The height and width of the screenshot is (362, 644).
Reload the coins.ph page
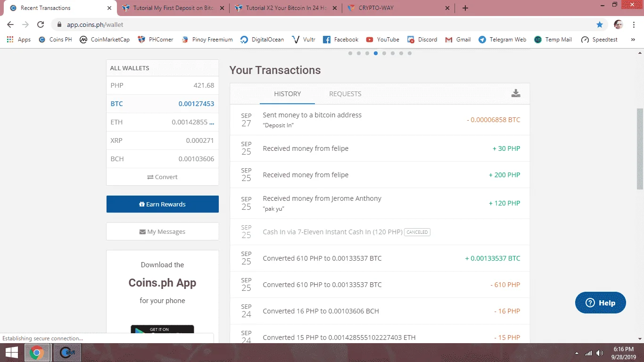[x=41, y=25]
